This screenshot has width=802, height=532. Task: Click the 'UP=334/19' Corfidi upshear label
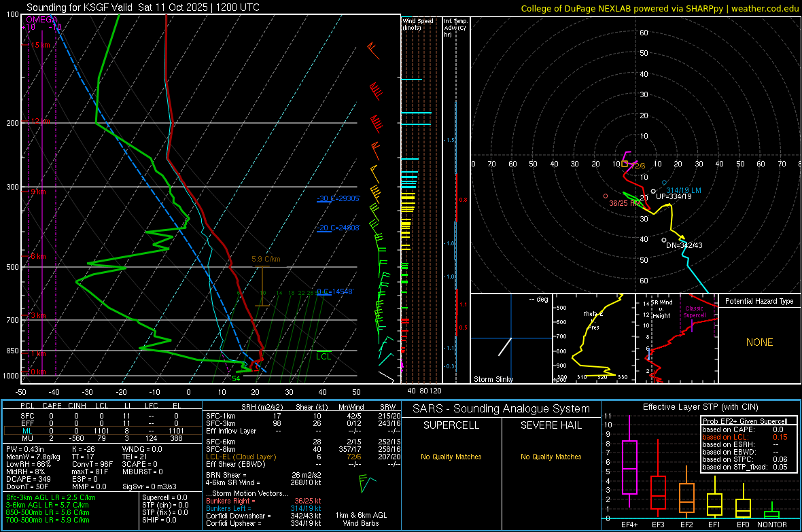tap(674, 196)
